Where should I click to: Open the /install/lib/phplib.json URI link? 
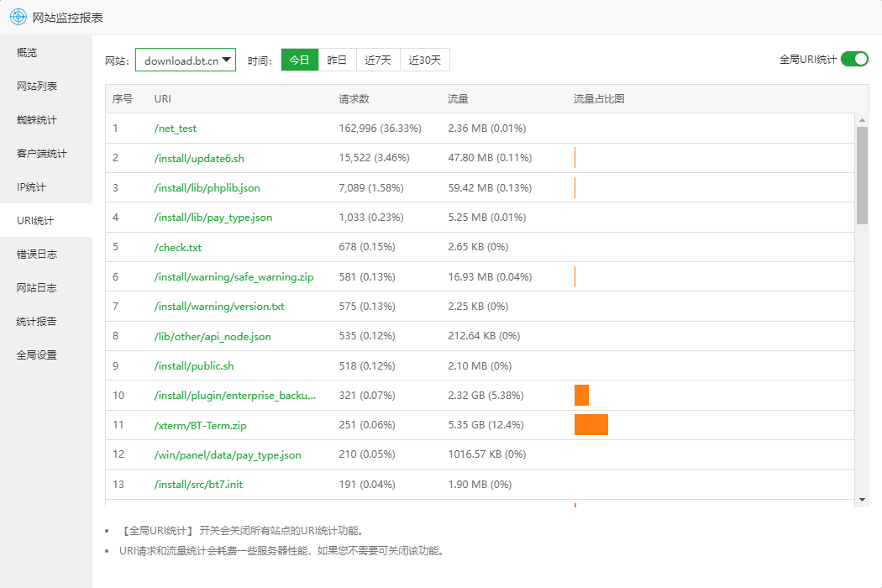point(207,188)
